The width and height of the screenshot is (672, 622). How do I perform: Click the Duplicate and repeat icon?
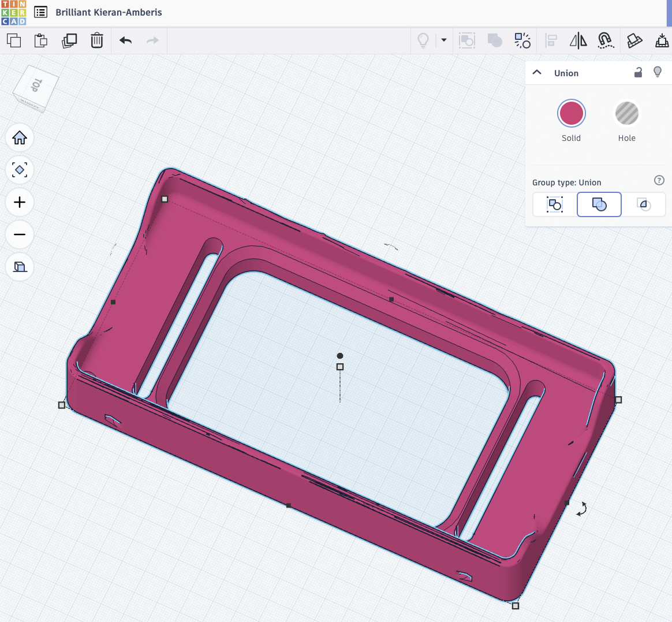[69, 40]
